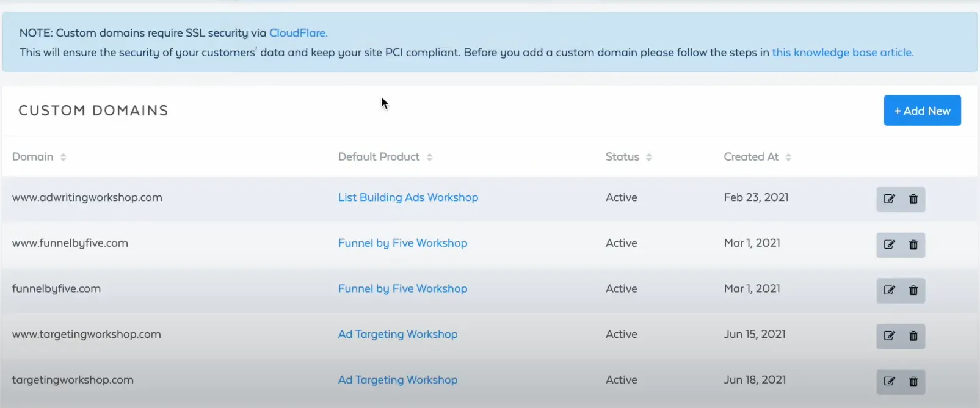Click the Active status for www.adwritingworkshop.com
The height and width of the screenshot is (408, 980).
622,197
